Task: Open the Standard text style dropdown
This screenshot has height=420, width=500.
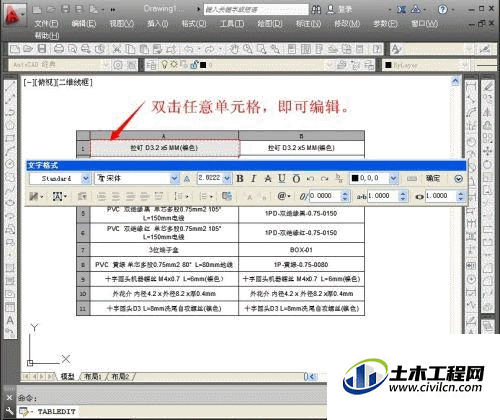Action: pos(86,179)
